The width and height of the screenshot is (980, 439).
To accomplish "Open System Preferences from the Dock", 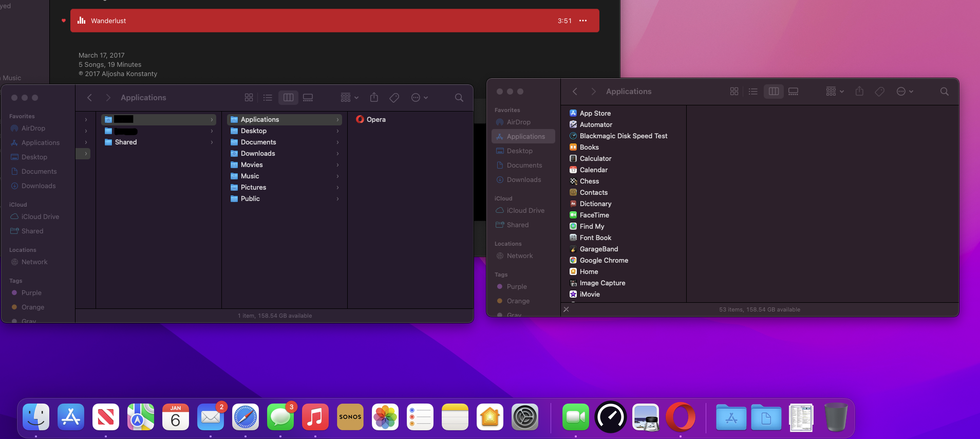I will coord(525,417).
